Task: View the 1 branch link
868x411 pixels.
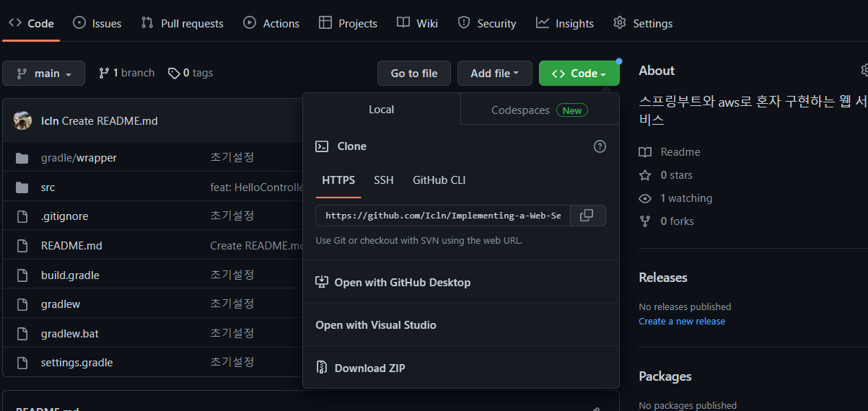Action: [126, 73]
